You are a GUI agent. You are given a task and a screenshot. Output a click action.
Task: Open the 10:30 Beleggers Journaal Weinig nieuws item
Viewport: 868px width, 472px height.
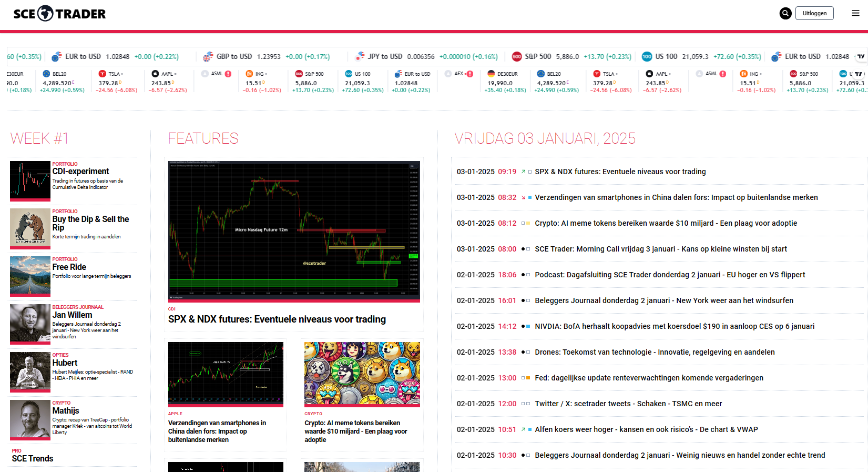coord(680,455)
